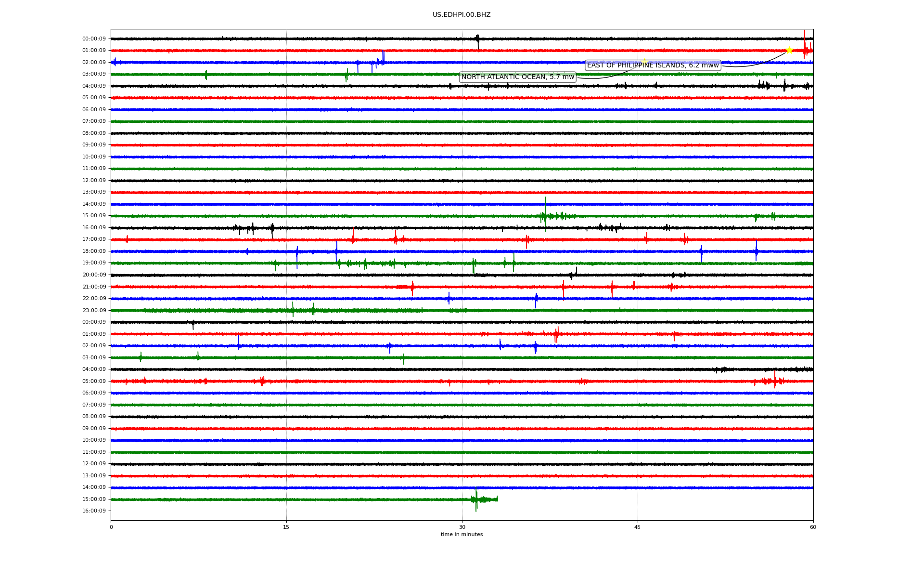Image resolution: width=924 pixels, height=578 pixels.
Task: Click the 60 tick on the time axis
Action: [813, 527]
